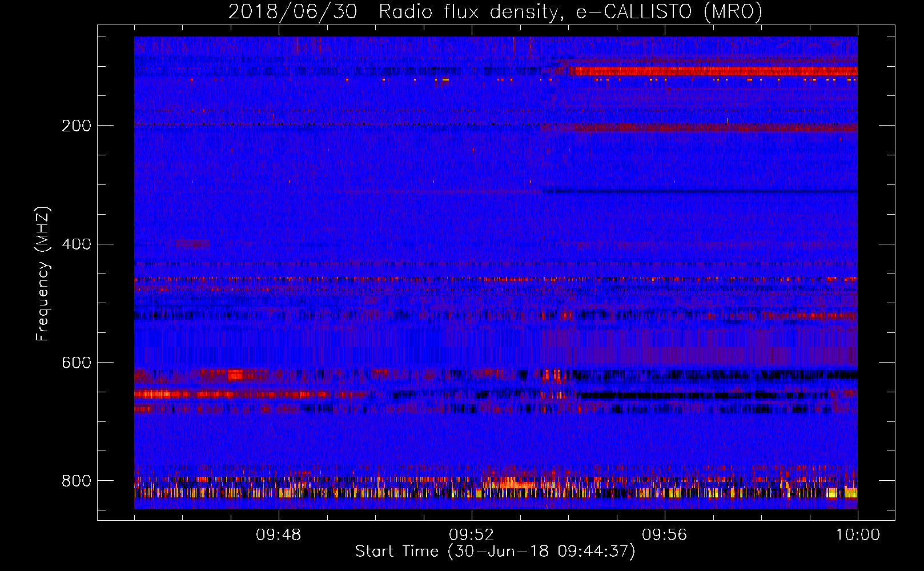The image size is (924, 571).
Task: Click the 'Frequency (MHZ)' axis label
Action: [42, 274]
